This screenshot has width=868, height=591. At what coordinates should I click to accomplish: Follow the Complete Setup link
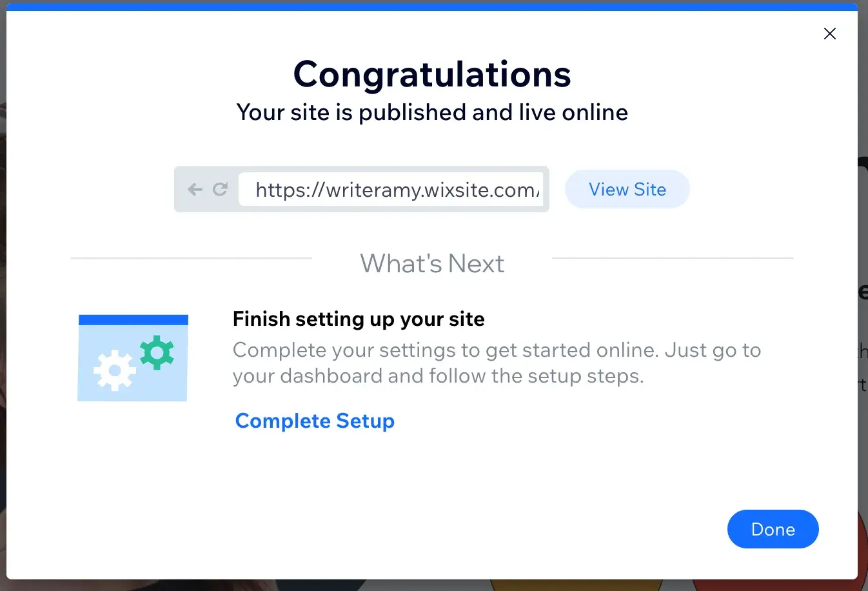[315, 421]
